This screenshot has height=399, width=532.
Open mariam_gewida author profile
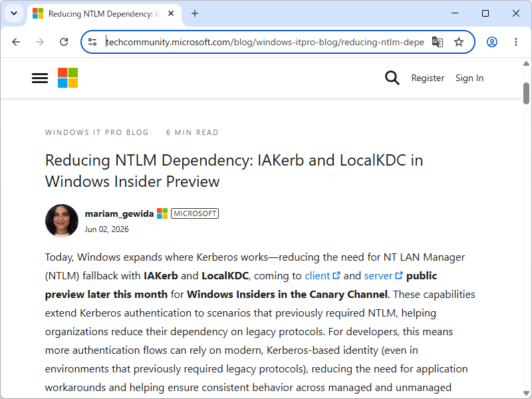[x=119, y=213]
